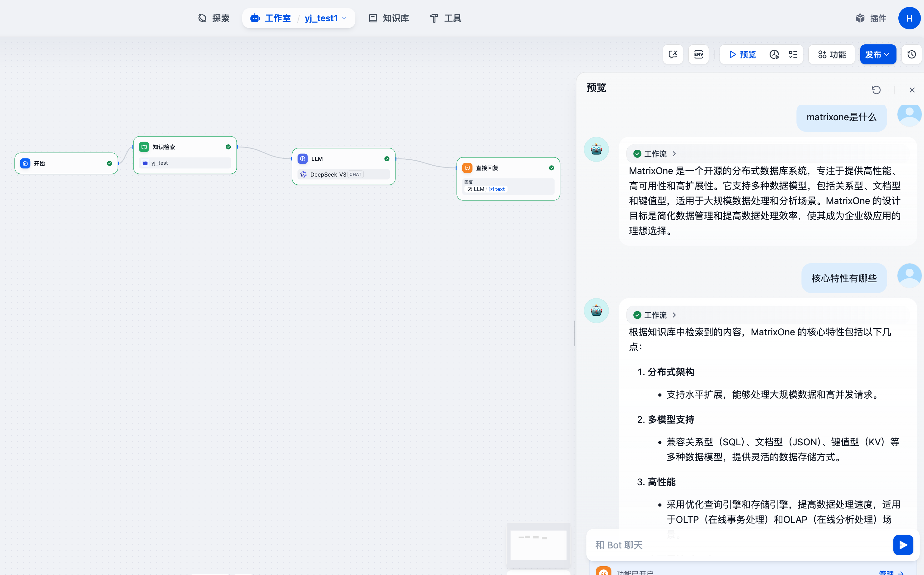Expand the yj_test1 workflow name dropdown
This screenshot has width=924, height=575.
pyautogui.click(x=344, y=18)
